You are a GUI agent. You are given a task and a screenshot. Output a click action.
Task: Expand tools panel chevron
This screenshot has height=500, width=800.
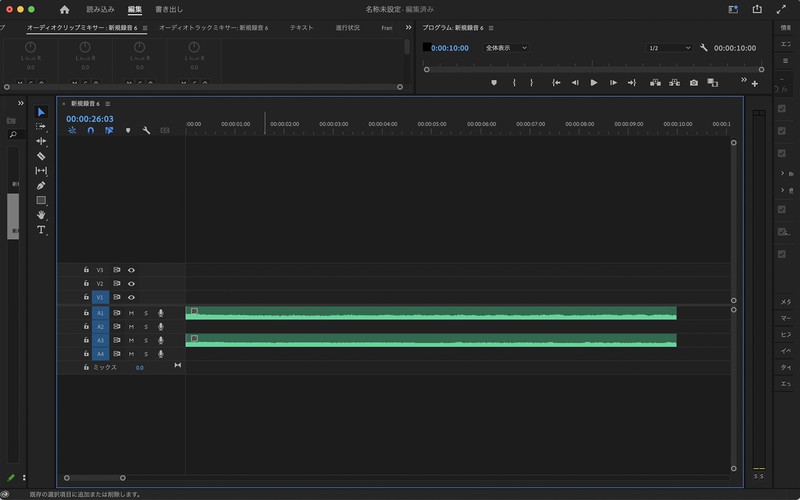tap(20, 103)
